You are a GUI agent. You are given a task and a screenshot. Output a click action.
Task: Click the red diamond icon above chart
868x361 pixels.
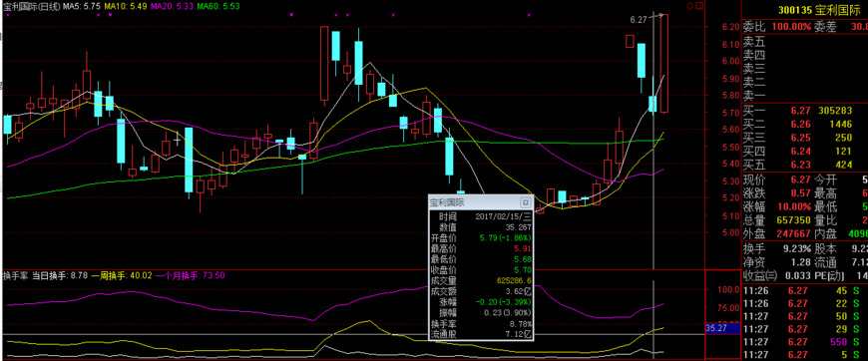[x=689, y=6]
